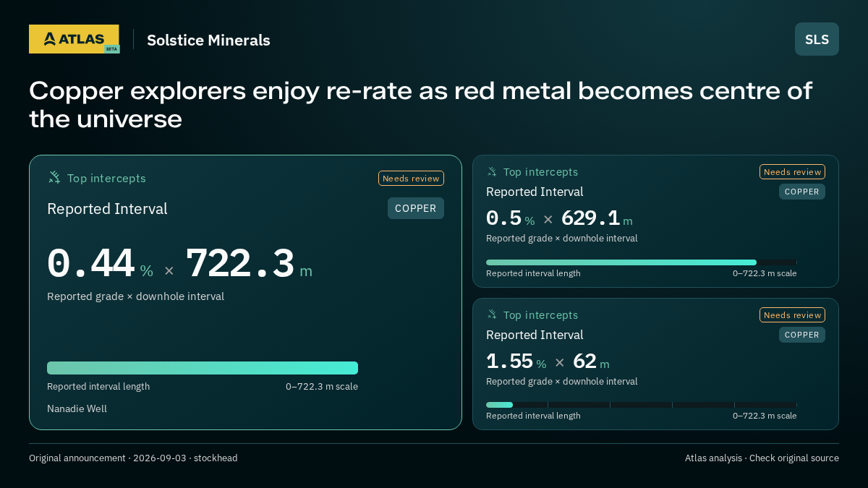
Task: Click 0–722.3 m scale label in 0.44% card
Action: pyautogui.click(x=322, y=386)
